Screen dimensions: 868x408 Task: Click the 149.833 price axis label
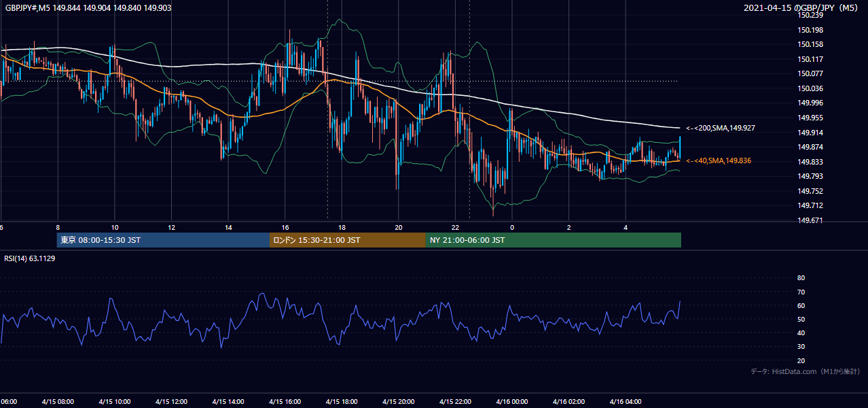pyautogui.click(x=811, y=162)
